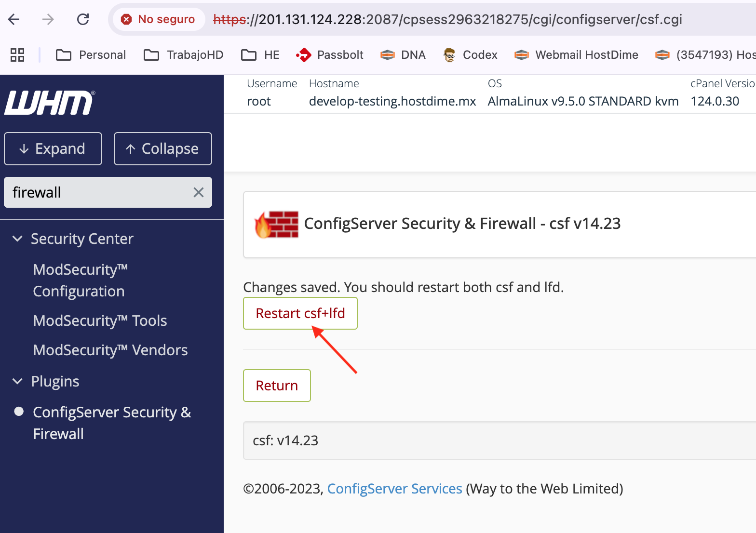
Task: Open the apps grid icon in bookmarks bar
Action: 17,55
